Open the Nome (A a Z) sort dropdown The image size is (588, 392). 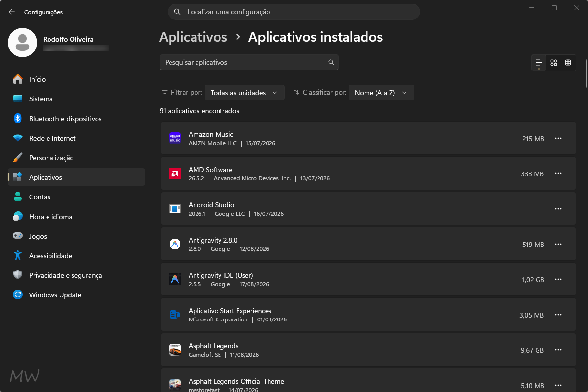click(x=381, y=93)
